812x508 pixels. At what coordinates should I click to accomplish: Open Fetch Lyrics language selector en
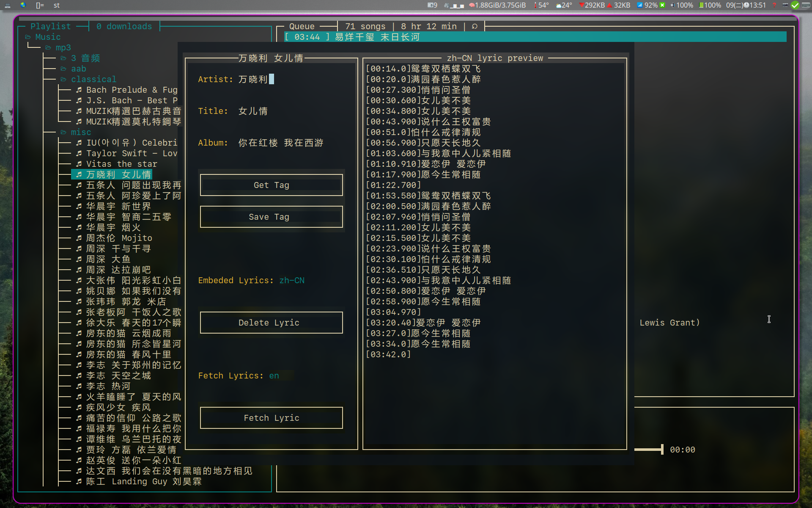274,375
